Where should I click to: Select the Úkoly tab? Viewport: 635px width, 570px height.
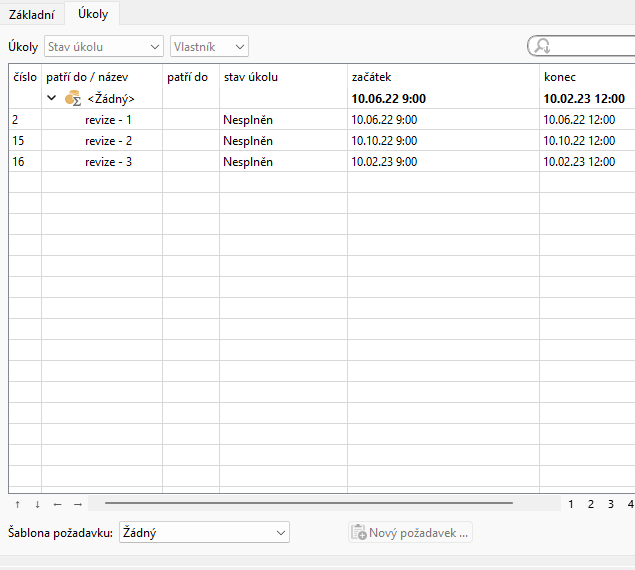point(93,14)
